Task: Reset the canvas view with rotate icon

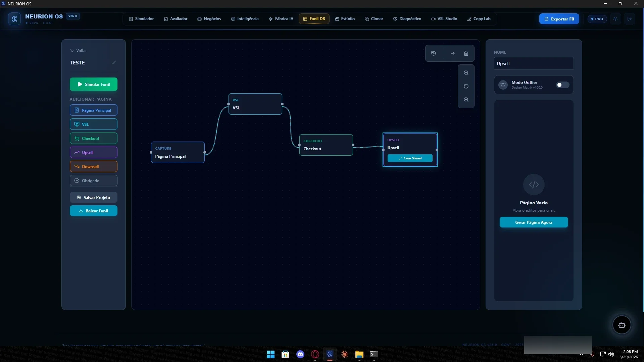Action: (x=466, y=86)
